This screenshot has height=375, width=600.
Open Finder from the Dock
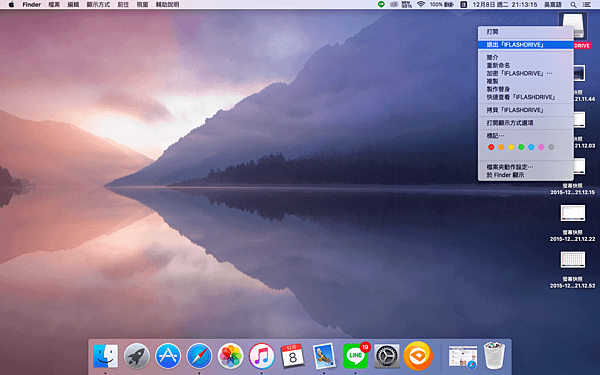105,356
